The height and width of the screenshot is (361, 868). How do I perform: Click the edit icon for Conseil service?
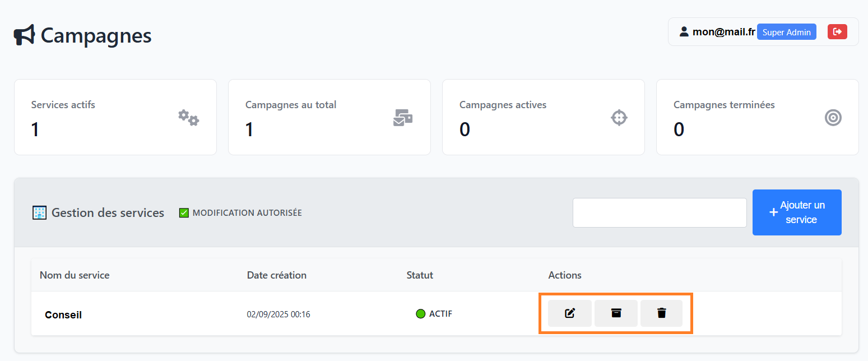570,313
